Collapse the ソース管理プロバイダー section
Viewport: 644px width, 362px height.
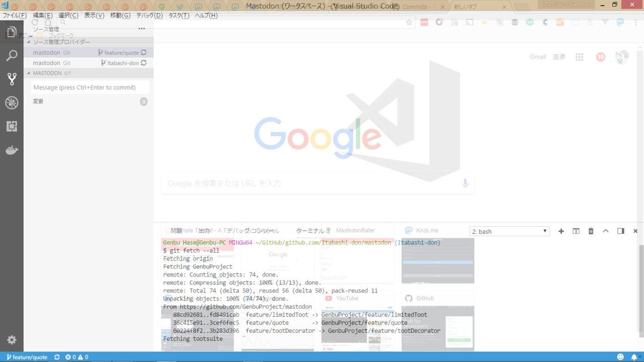29,42
